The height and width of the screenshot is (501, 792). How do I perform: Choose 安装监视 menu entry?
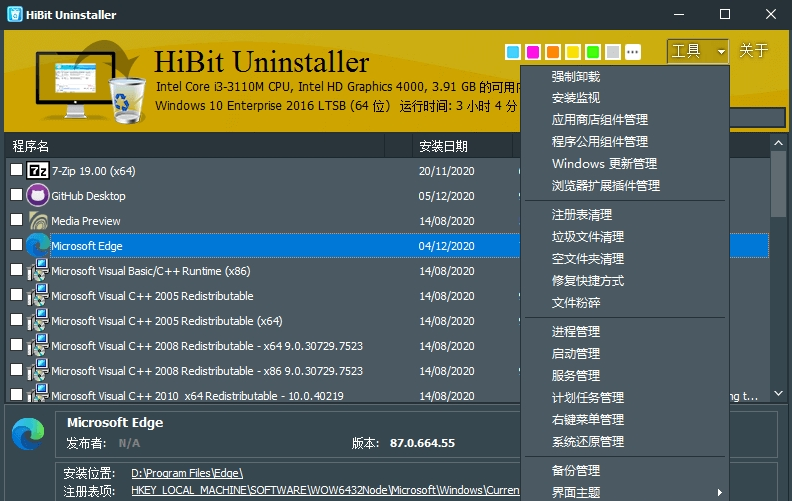click(x=625, y=98)
